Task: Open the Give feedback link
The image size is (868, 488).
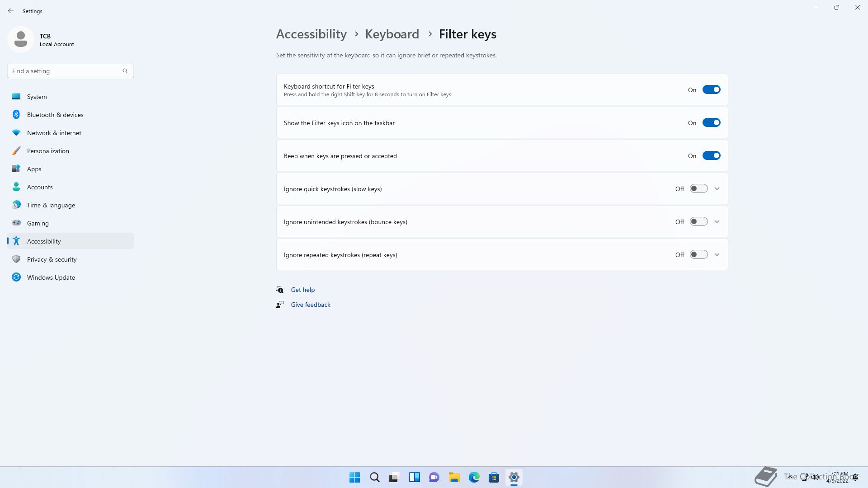Action: tap(311, 305)
